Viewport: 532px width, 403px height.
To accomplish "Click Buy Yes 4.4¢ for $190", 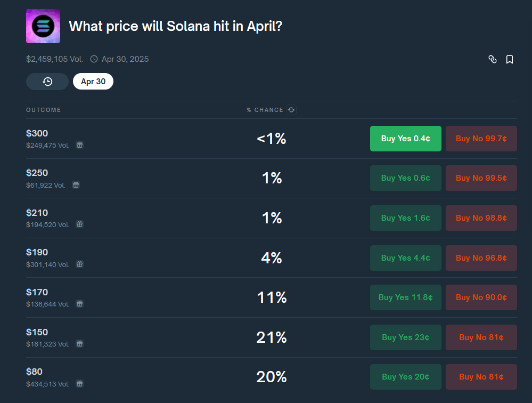I will (405, 258).
